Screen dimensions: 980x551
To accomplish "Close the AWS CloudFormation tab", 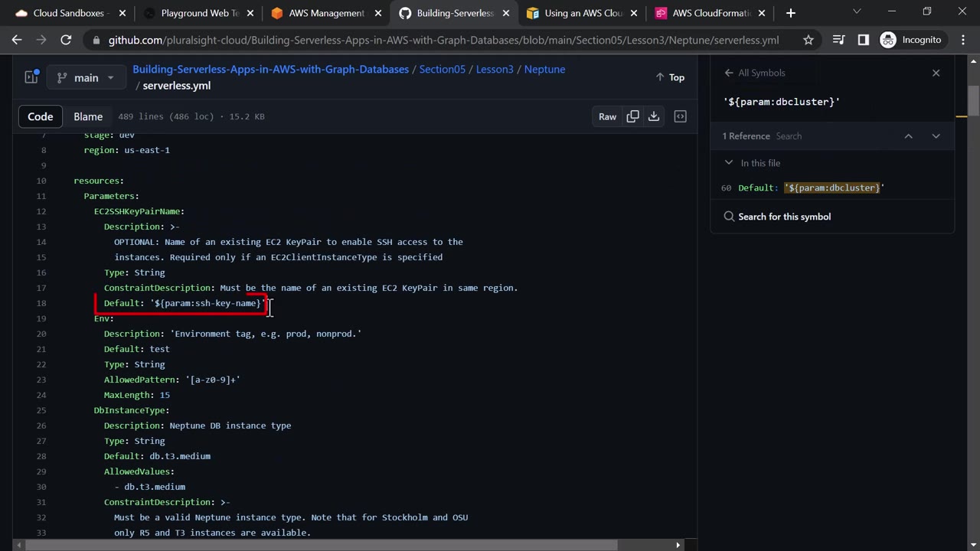I will point(761,13).
